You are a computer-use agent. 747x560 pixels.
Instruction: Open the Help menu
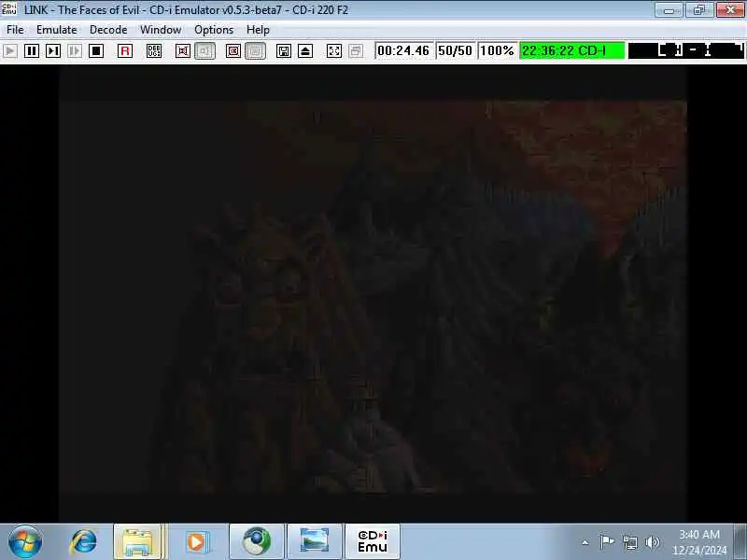[258, 30]
